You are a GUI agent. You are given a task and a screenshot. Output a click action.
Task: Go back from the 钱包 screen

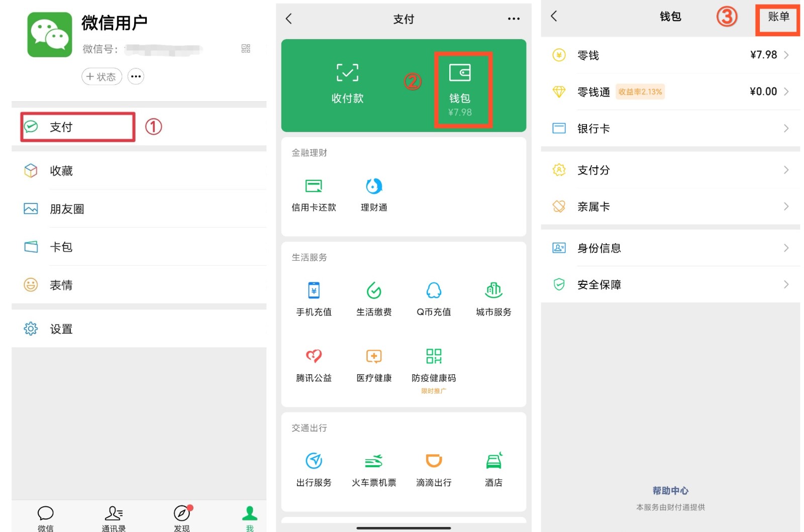pyautogui.click(x=554, y=16)
